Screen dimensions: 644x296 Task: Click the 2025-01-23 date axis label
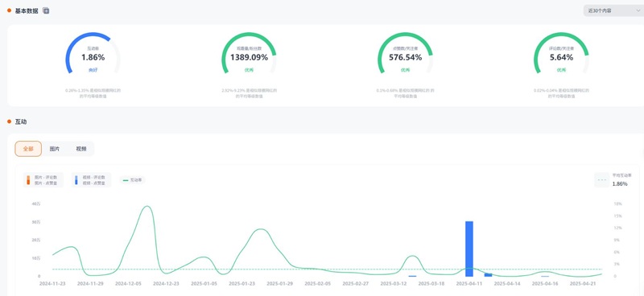click(x=242, y=284)
